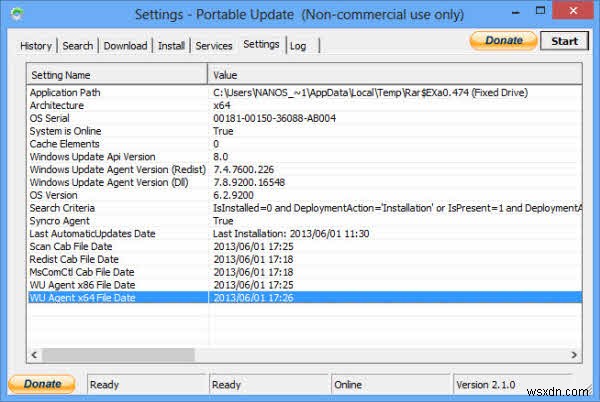The width and height of the screenshot is (600, 402).
Task: Open the Download tab
Action: [x=126, y=46]
